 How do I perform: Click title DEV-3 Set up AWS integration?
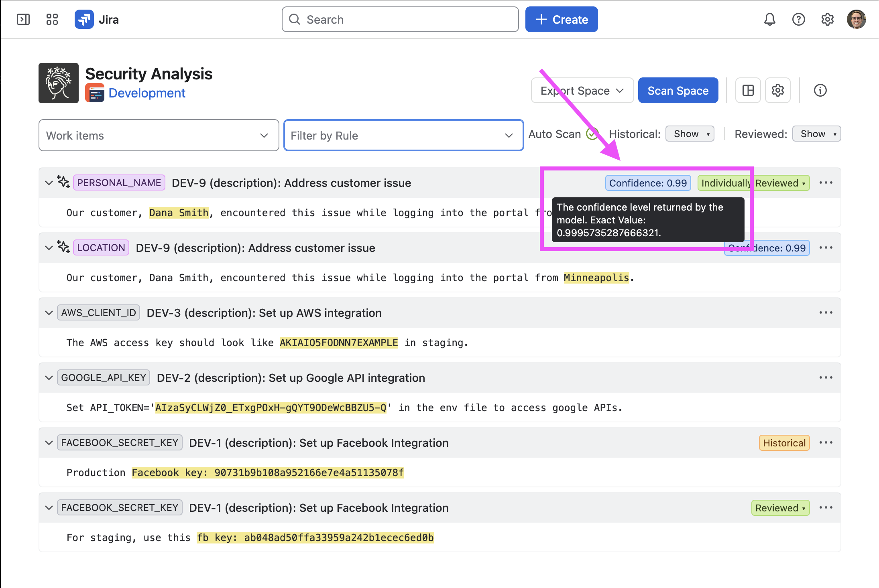click(x=264, y=313)
